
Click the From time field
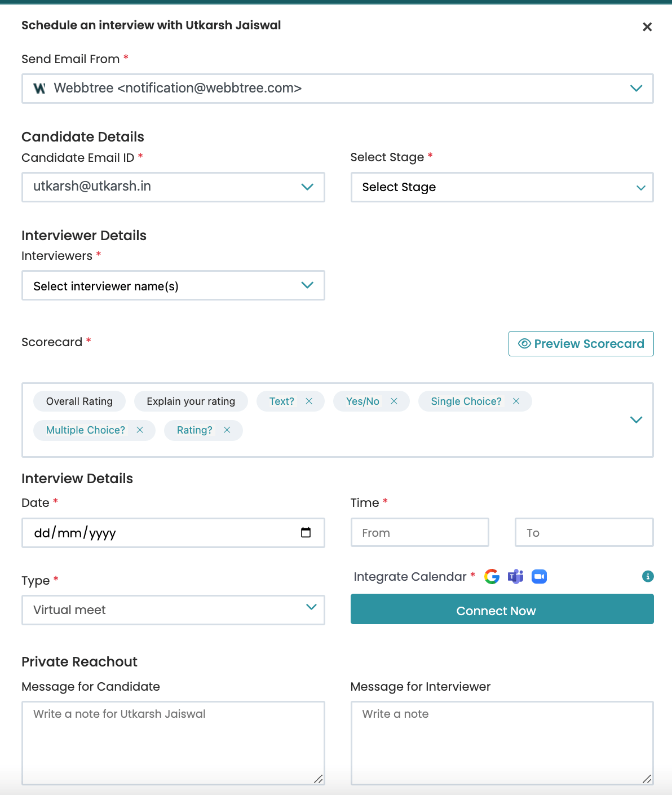[x=419, y=532]
